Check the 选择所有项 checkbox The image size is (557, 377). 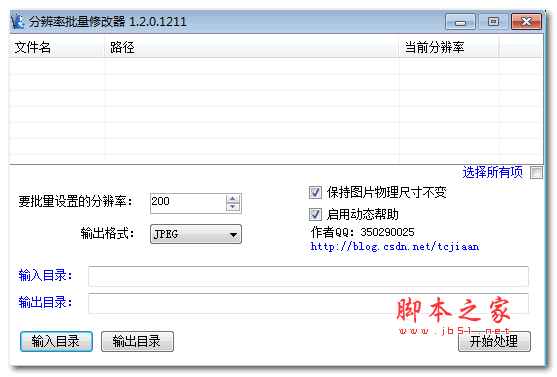point(536,173)
